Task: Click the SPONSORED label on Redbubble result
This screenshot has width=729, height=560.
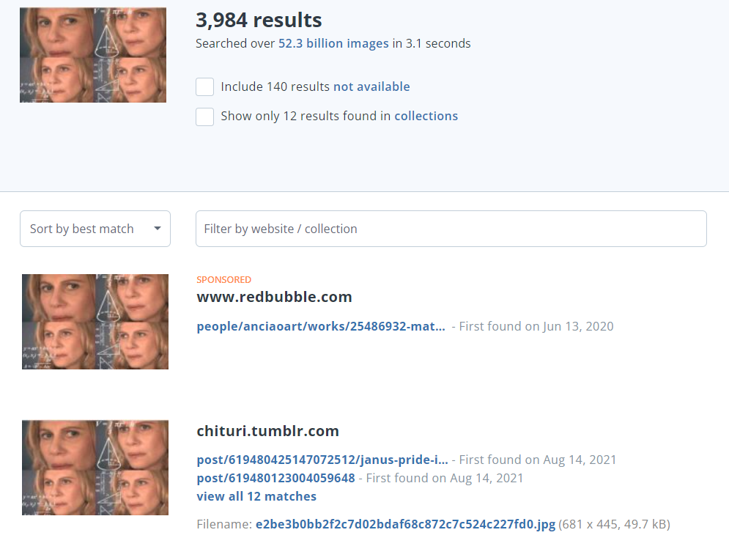Action: point(223,279)
